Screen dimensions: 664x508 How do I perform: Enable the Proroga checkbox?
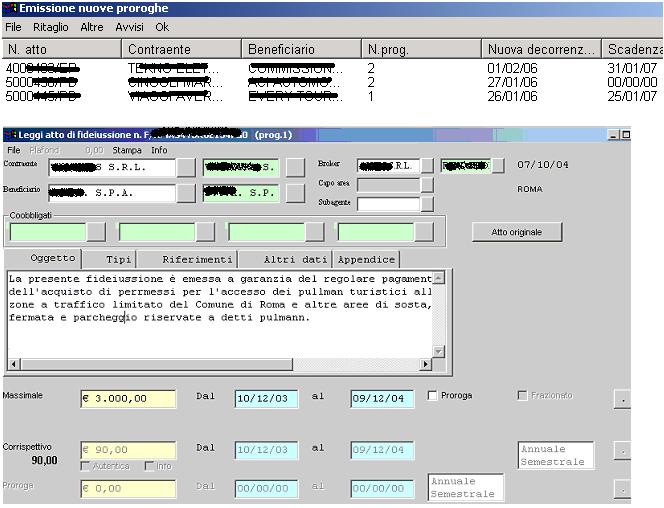pyautogui.click(x=432, y=395)
